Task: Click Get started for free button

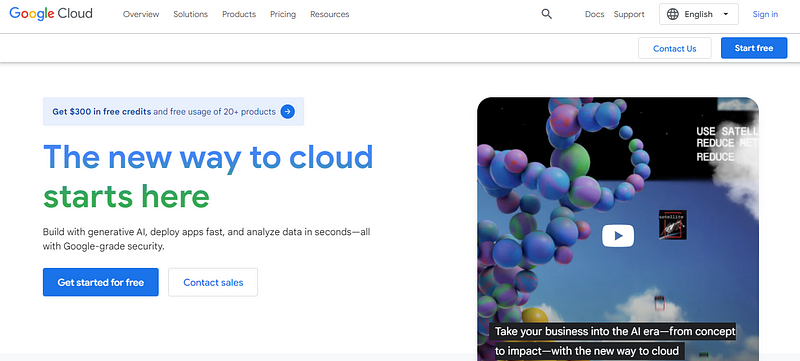Action: tap(101, 282)
